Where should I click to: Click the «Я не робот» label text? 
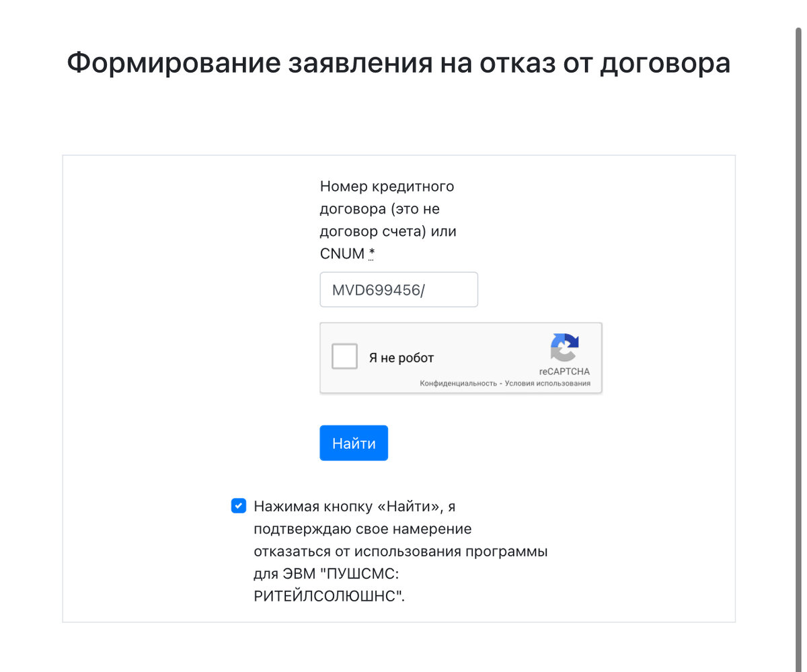401,358
